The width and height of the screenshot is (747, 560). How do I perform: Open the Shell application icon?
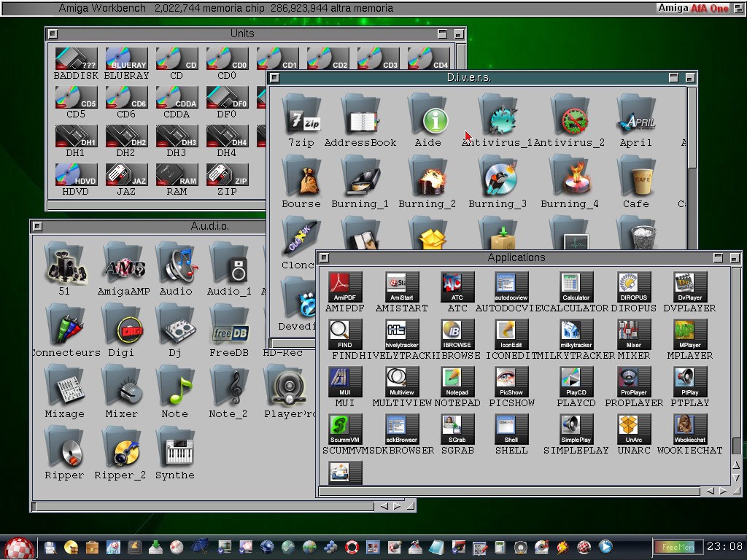(511, 429)
